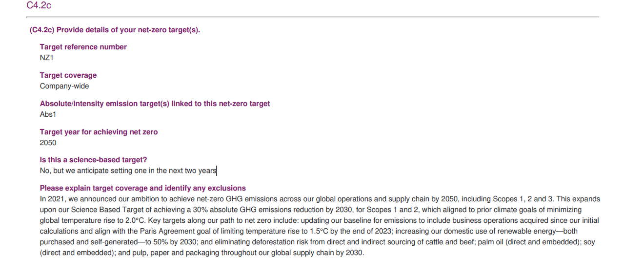Select the Abs1 value
The width and height of the screenshot is (644, 258).
[48, 114]
